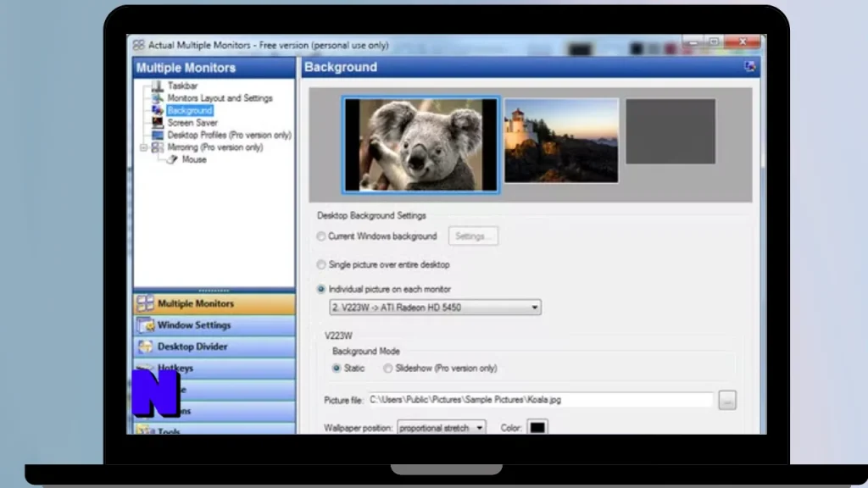Click the app icon in the title bar
This screenshot has width=868, height=488.
click(x=138, y=45)
